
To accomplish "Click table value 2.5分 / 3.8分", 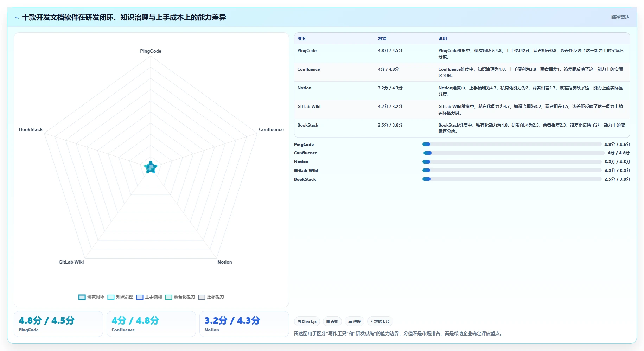I will click(x=390, y=125).
